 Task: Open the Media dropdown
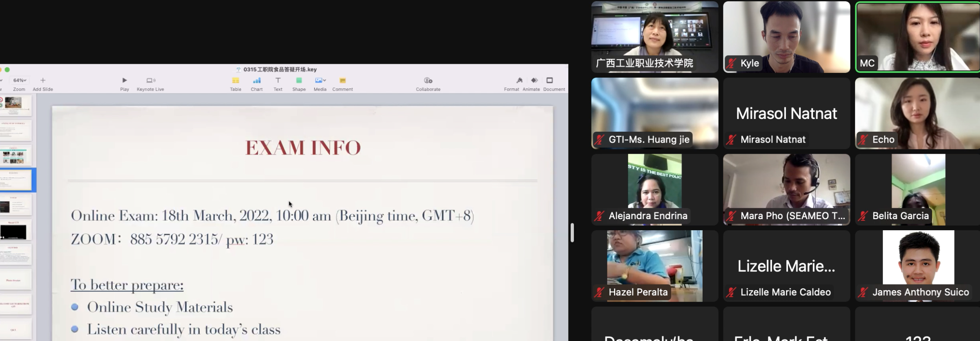pos(320,84)
